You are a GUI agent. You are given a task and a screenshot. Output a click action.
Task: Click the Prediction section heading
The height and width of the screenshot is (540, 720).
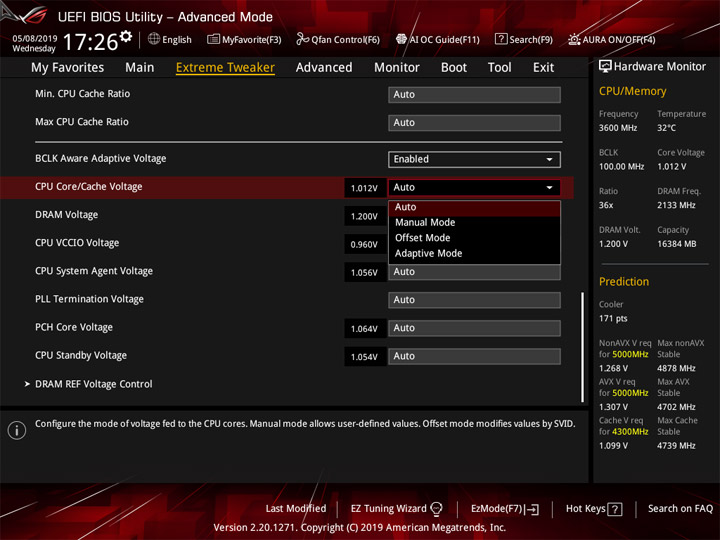[624, 281]
